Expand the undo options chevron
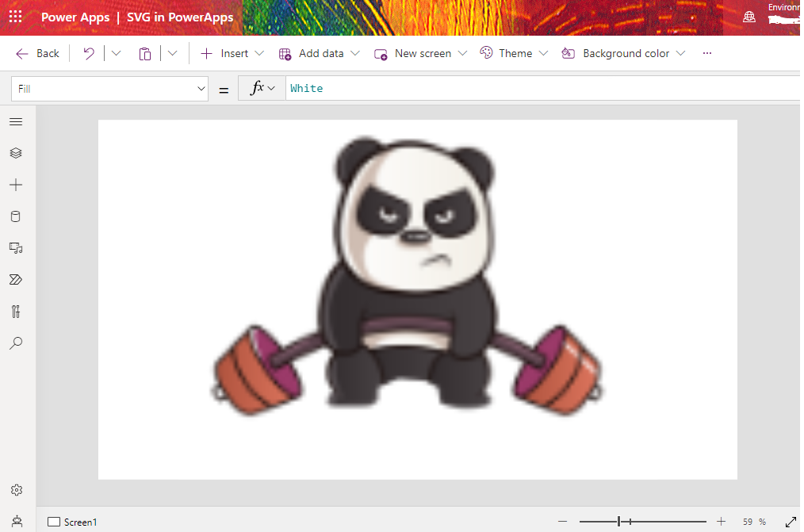Image resolution: width=804 pixels, height=532 pixels. tap(117, 53)
